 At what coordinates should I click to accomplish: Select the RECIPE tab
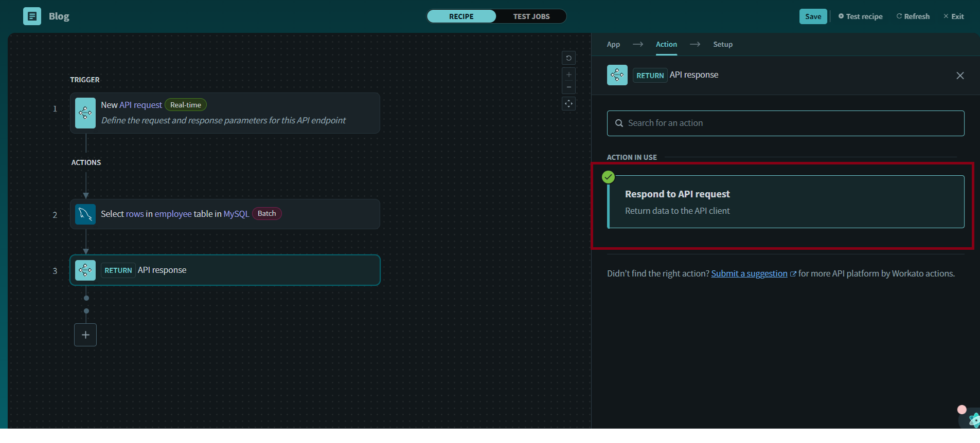click(461, 16)
